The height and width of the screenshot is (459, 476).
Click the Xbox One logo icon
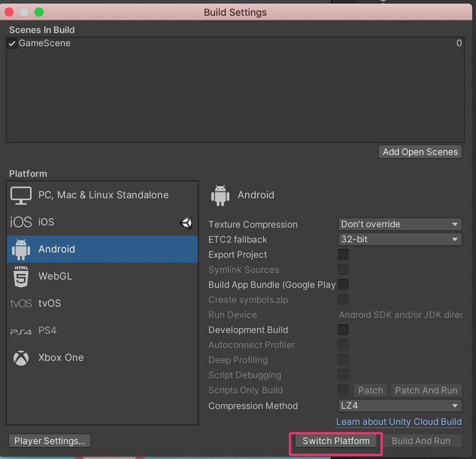point(21,358)
